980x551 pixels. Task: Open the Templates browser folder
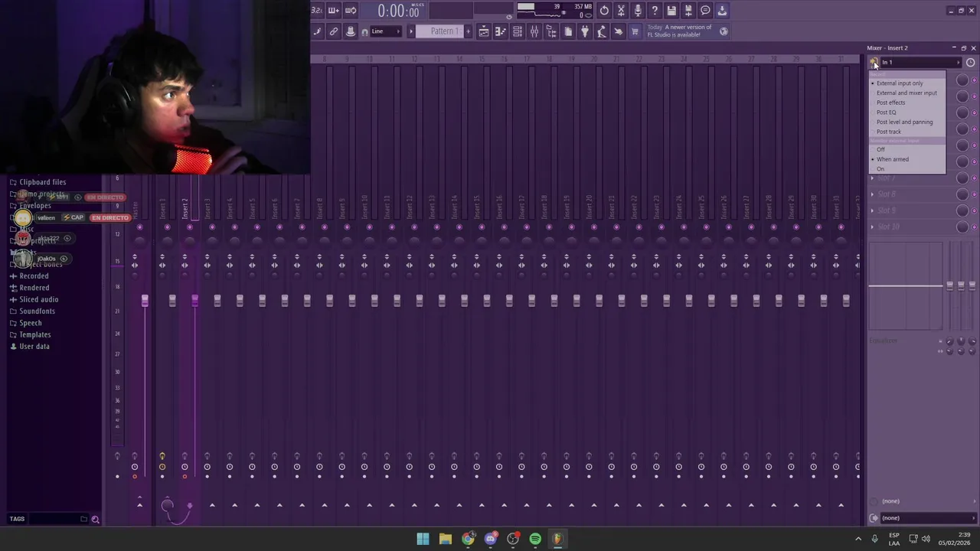(35, 335)
